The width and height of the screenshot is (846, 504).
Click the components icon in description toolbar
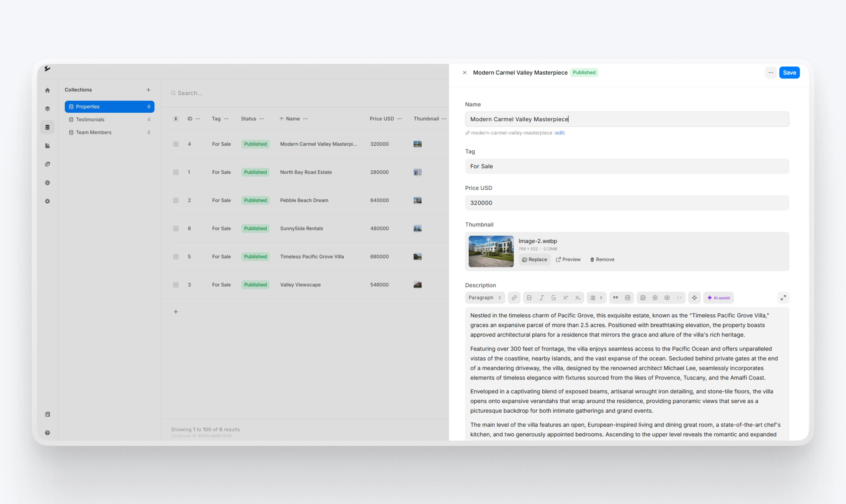point(695,298)
